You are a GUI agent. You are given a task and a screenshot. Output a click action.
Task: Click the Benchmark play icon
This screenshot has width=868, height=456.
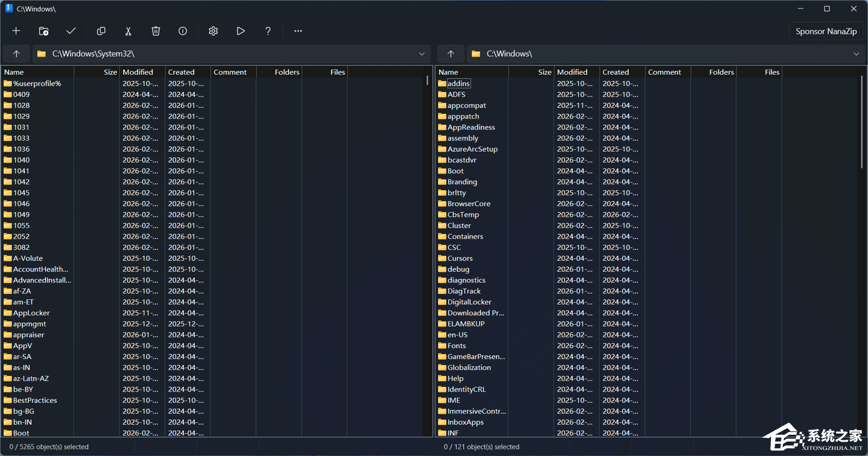[241, 31]
